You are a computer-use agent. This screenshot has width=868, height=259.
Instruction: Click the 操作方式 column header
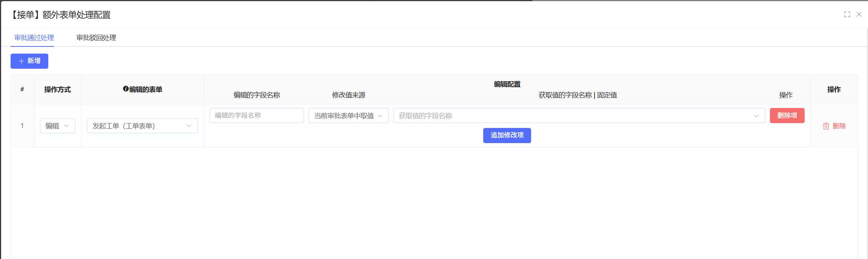click(x=57, y=89)
